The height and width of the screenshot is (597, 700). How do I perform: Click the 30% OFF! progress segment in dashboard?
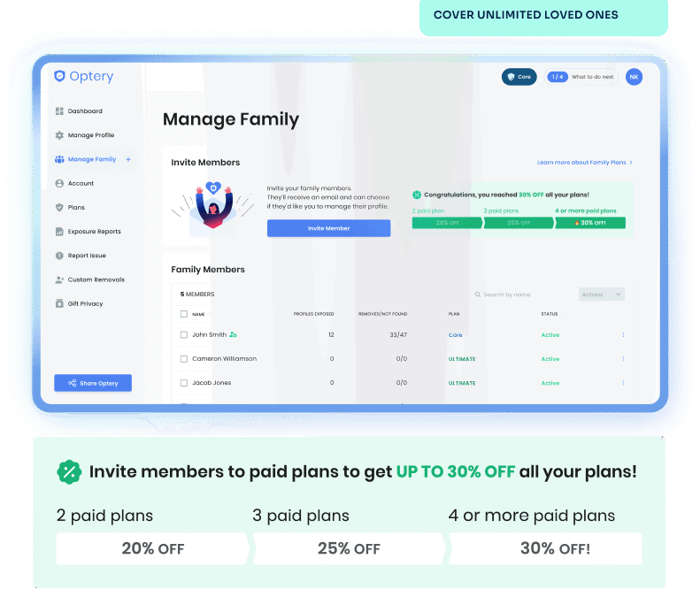click(590, 223)
